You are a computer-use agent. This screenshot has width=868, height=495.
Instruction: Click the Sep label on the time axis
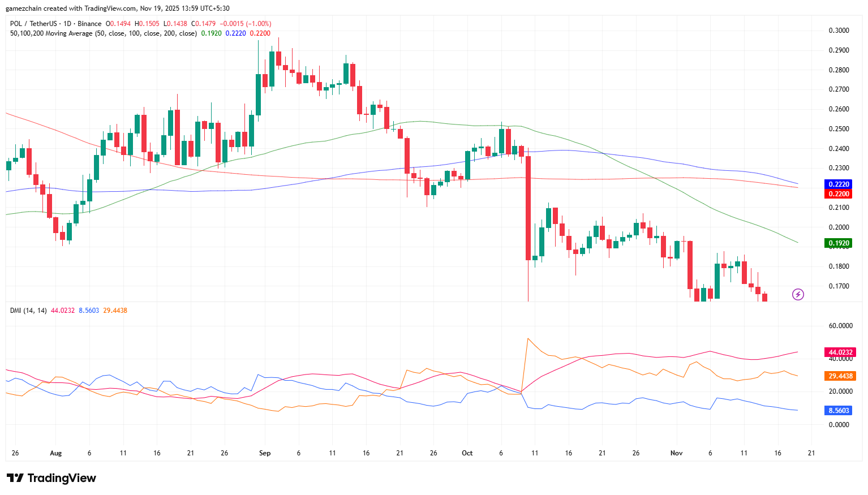[265, 453]
